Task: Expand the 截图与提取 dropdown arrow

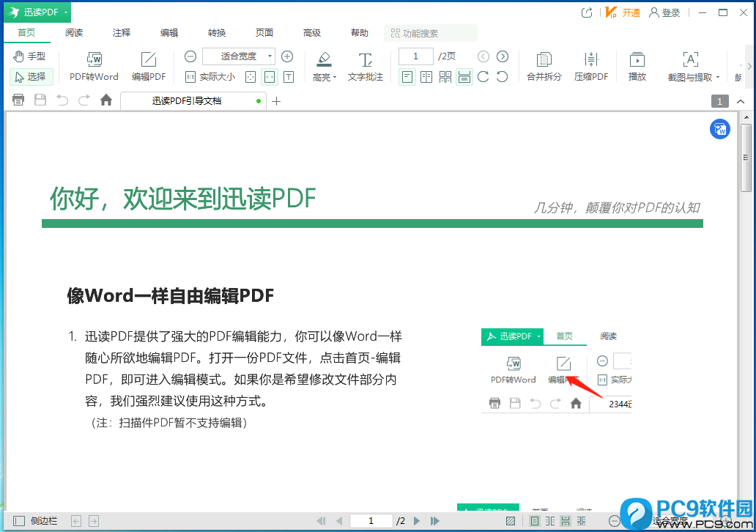Action: pos(718,77)
